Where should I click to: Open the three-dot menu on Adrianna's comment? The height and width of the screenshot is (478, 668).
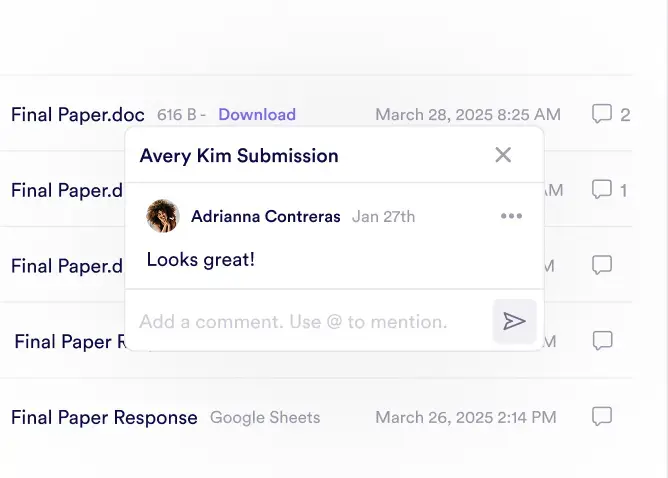(x=511, y=216)
